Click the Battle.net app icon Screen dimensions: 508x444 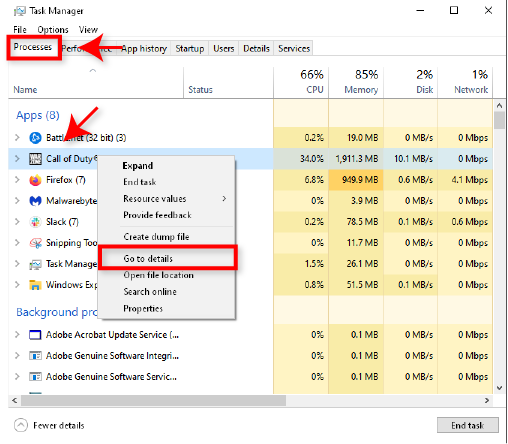[x=35, y=138]
